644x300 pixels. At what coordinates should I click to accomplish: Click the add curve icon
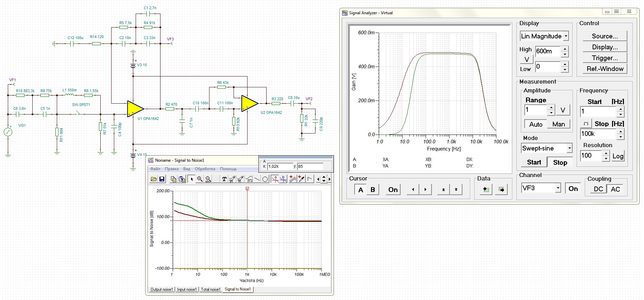[292, 179]
